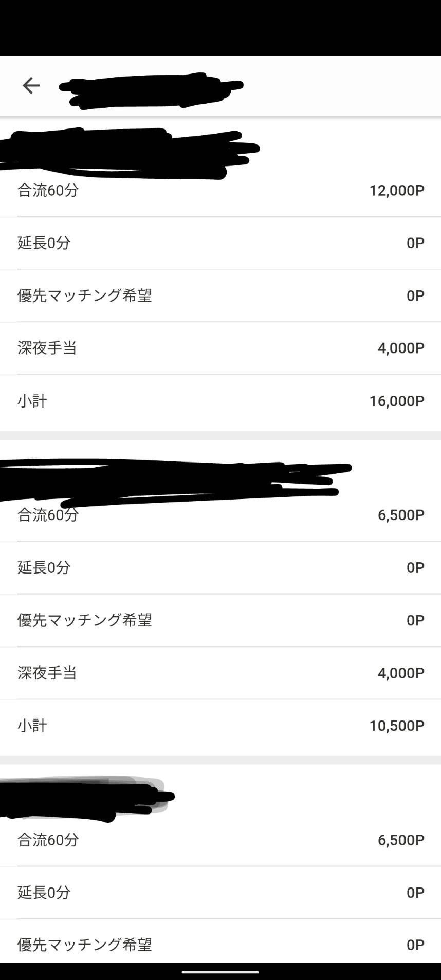Select 延長0分 row in the first section
The height and width of the screenshot is (980, 441).
(x=220, y=243)
